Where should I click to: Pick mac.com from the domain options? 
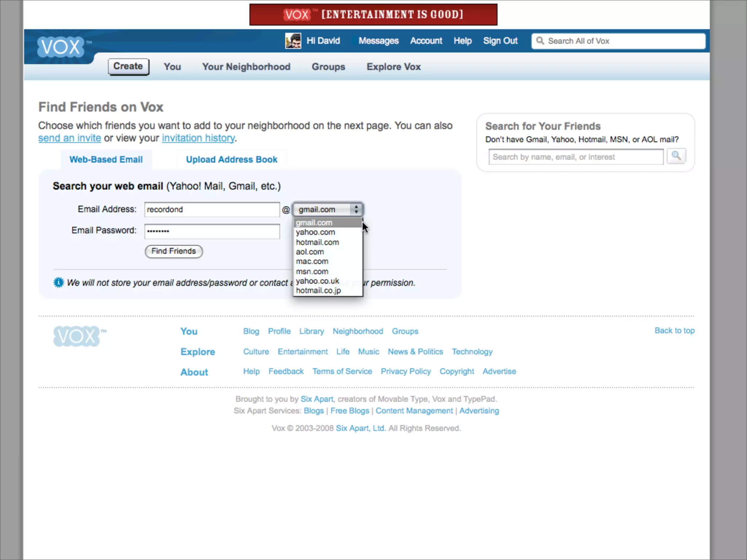click(x=312, y=261)
